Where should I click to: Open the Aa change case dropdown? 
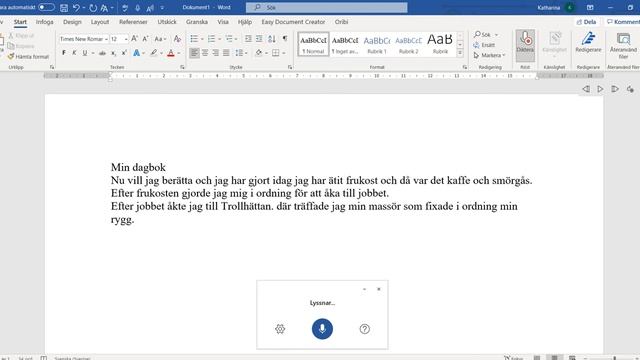[160, 39]
